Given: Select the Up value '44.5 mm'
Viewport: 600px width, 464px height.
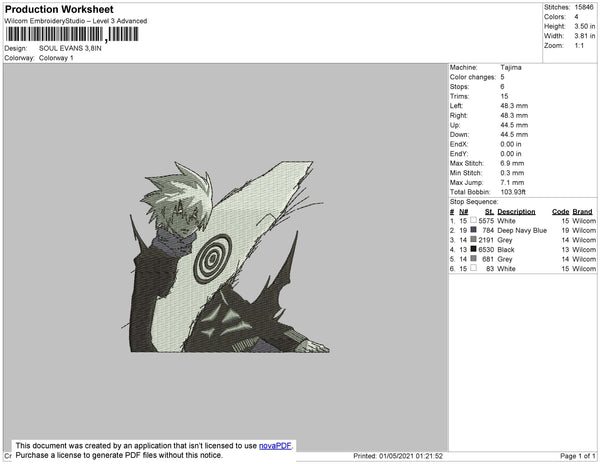Looking at the screenshot, I should 514,125.
